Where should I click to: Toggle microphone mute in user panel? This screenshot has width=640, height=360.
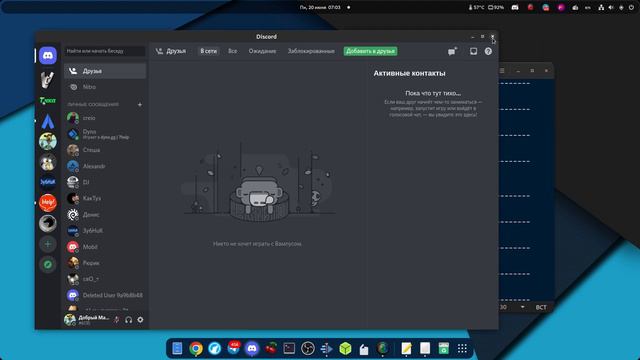click(117, 320)
